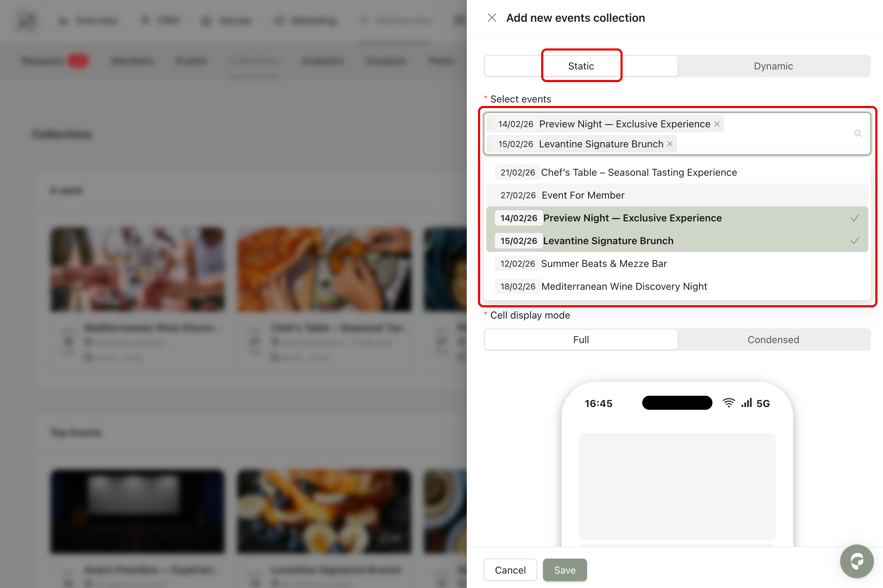Select Chef's Table Seasonal Tasting Experience option
Viewport: 883px width, 588px height.
[638, 173]
